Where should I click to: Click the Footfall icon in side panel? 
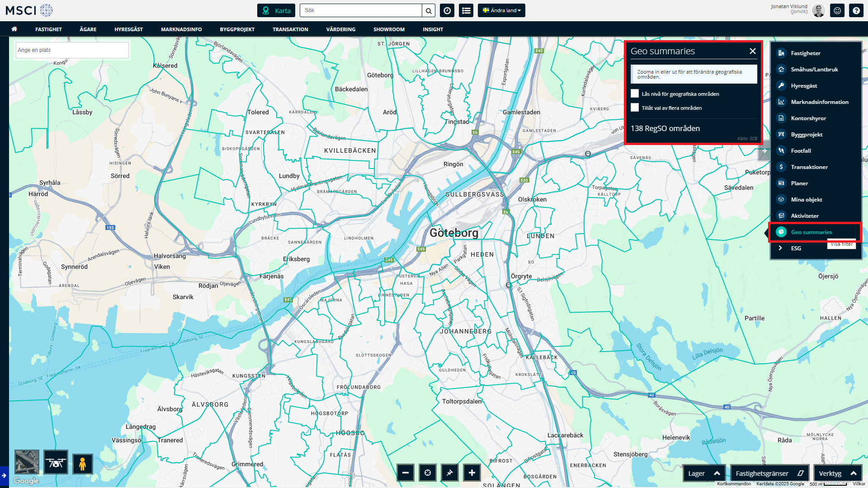[x=781, y=151]
